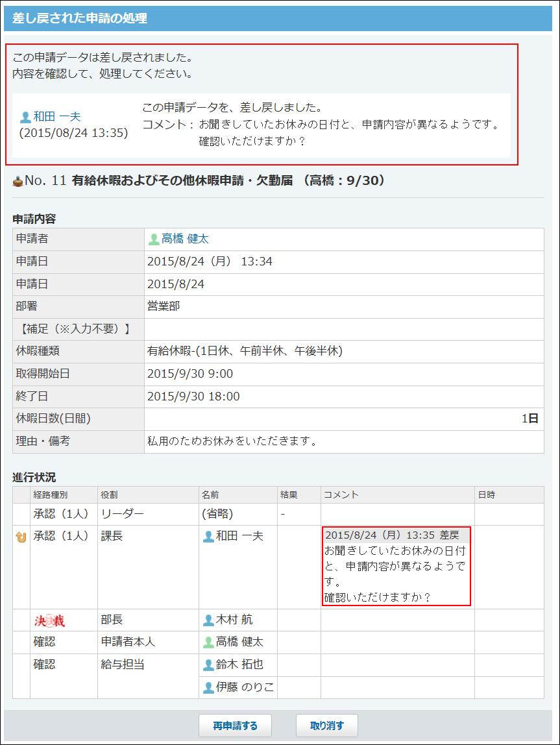Click the department value 営業部
The width and height of the screenshot is (560, 745).
tap(164, 306)
